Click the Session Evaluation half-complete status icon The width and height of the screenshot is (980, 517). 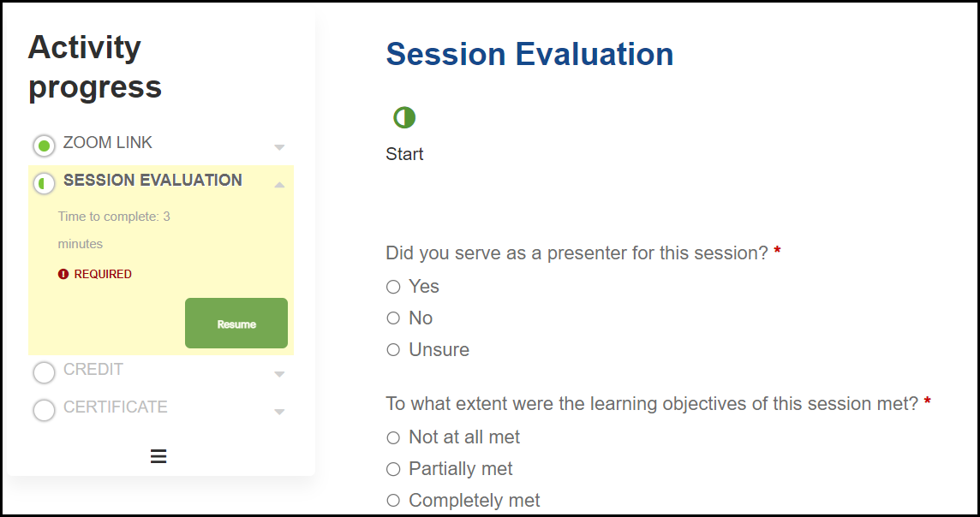(x=44, y=183)
